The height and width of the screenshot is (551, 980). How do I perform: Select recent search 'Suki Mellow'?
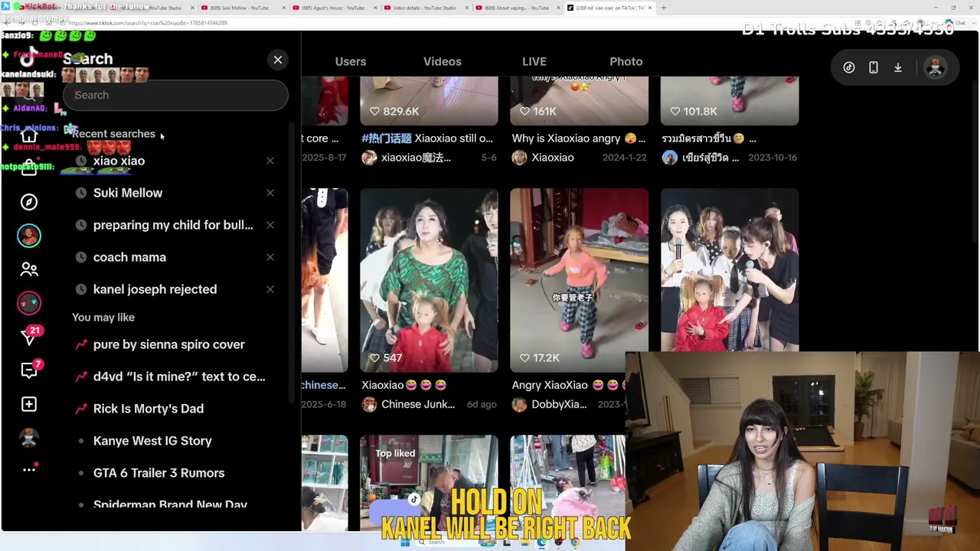tap(128, 193)
